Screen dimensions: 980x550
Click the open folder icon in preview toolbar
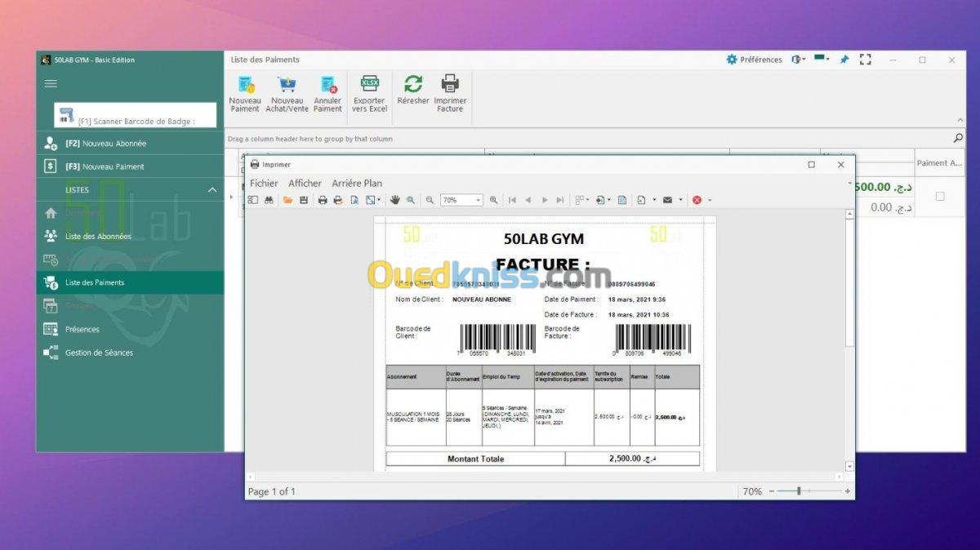point(287,200)
